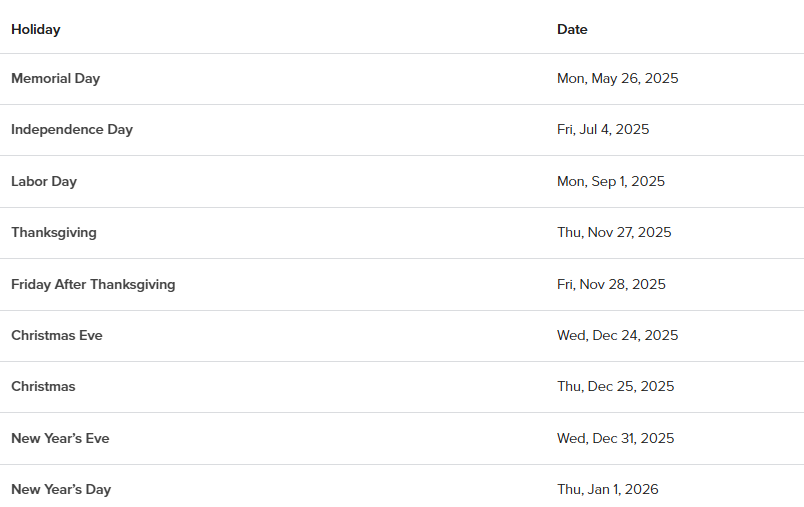Select the Memorial Day row label

(56, 78)
